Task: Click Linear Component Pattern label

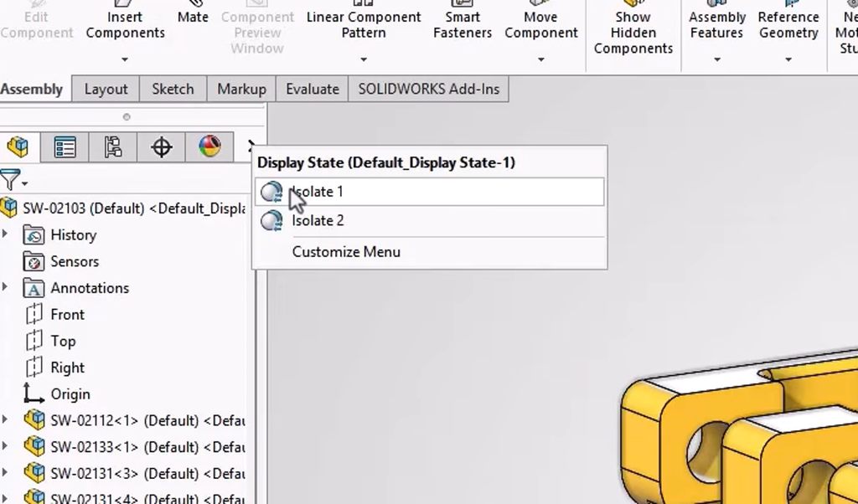Action: point(364,25)
